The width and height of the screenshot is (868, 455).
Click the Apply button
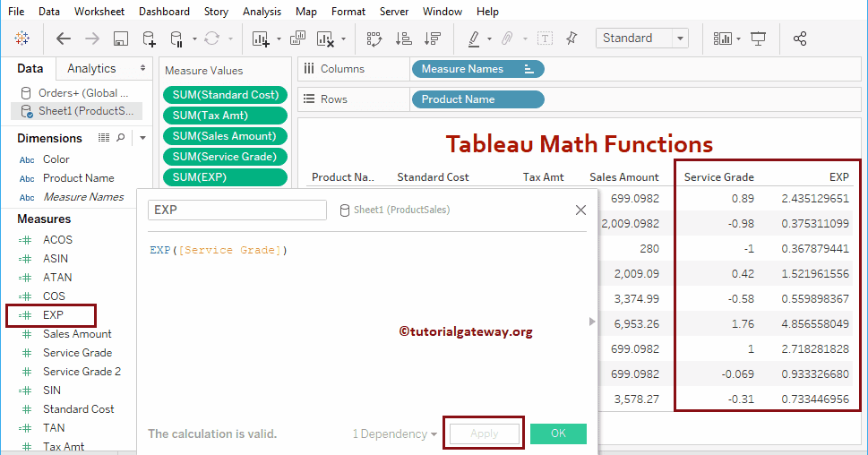485,434
